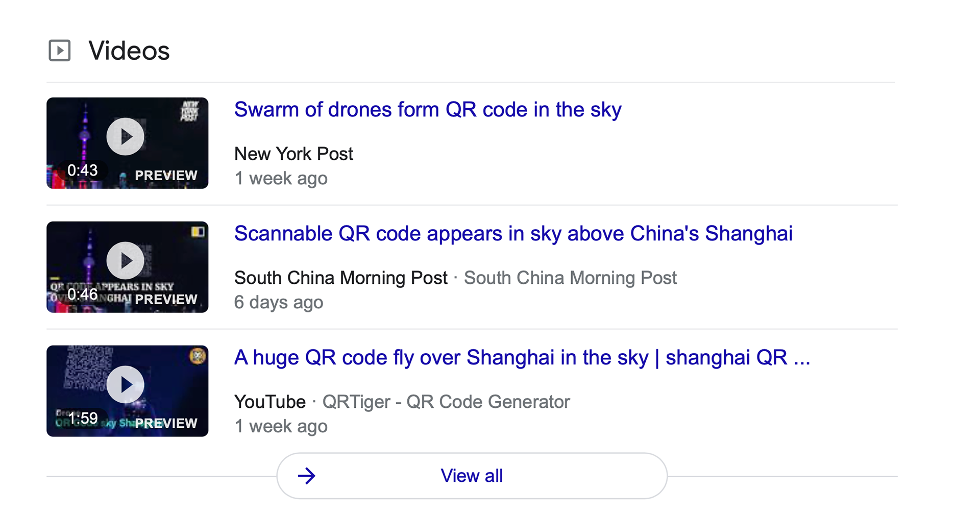Screen dimensions: 980x515
Task: Open 'Scannable QR code appears in sky' link
Action: pos(513,234)
